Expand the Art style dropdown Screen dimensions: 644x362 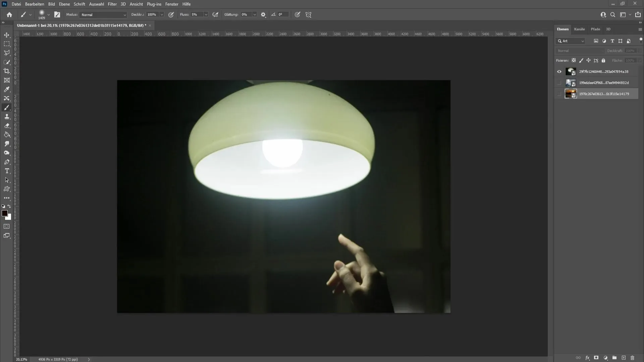[x=583, y=41]
